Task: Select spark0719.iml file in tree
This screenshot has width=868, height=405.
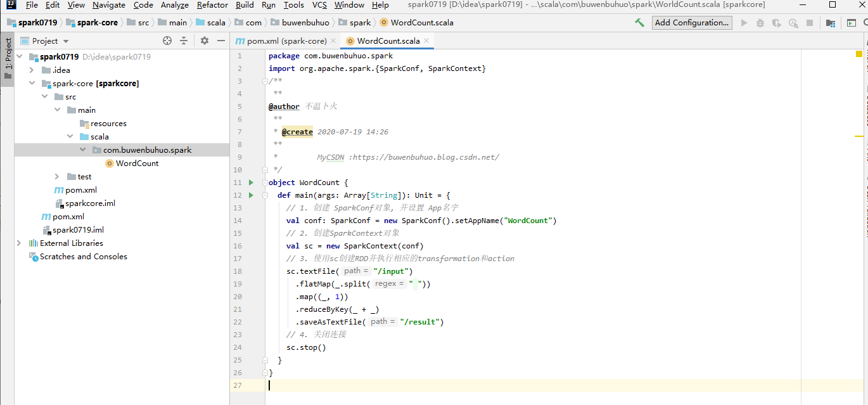Action: pyautogui.click(x=73, y=230)
